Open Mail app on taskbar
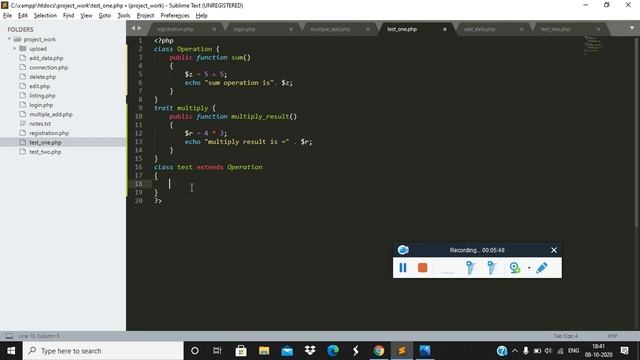This screenshot has width=640, height=360. click(287, 351)
